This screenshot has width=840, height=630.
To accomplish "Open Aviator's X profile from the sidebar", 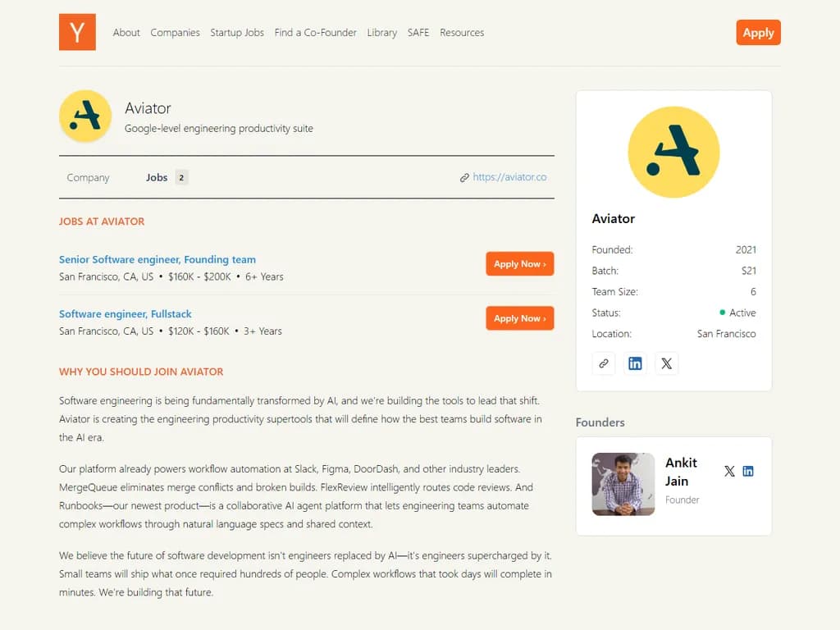I will [x=666, y=363].
